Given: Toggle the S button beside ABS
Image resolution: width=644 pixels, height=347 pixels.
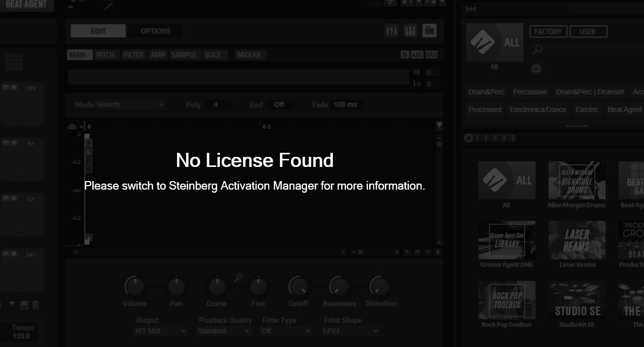Looking at the screenshot, I should [404, 55].
